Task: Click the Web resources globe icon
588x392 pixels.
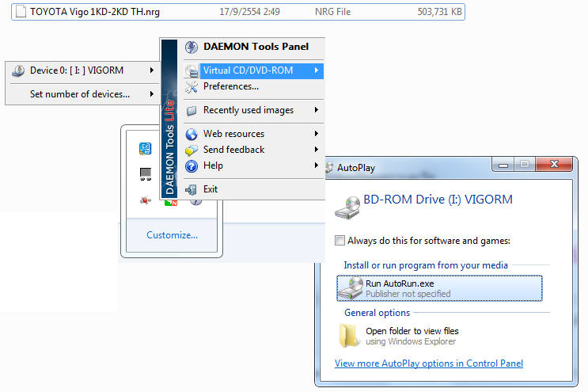Action: click(x=192, y=134)
